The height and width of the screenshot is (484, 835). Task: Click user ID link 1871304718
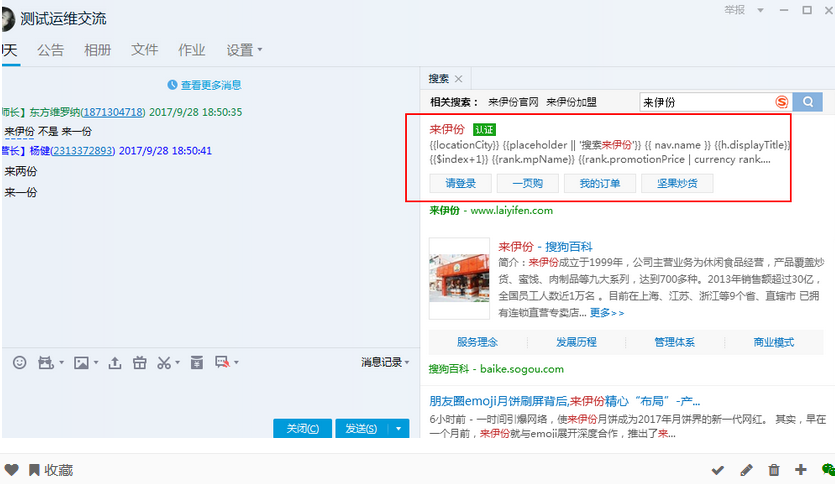pos(113,112)
